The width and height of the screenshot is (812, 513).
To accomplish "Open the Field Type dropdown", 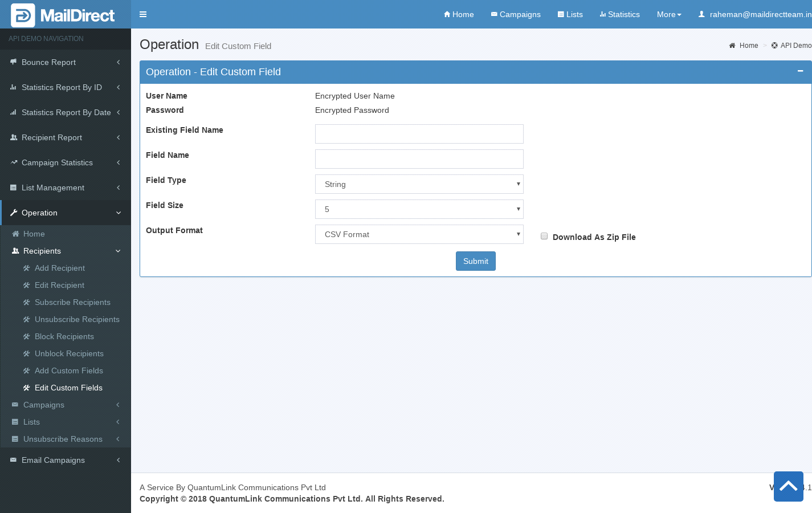I will coord(419,184).
